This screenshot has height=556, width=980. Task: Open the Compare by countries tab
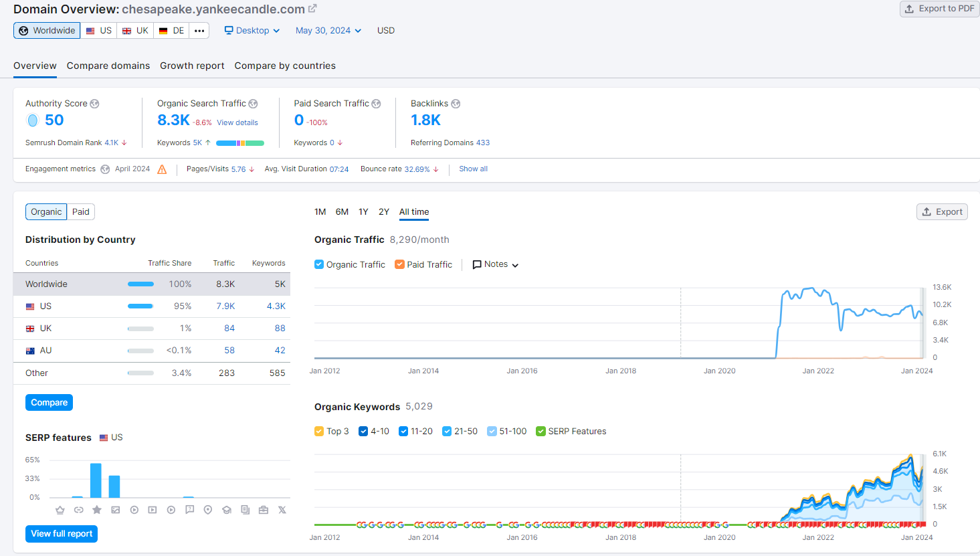pos(285,66)
